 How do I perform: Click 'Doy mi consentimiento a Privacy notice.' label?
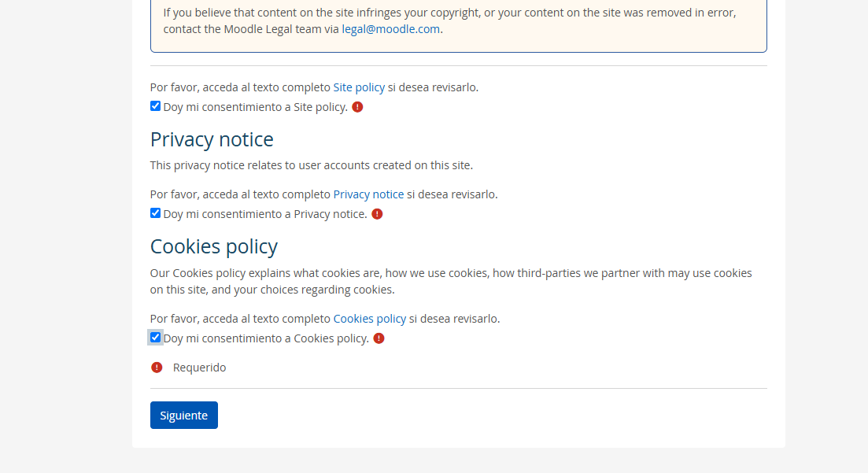tap(265, 214)
